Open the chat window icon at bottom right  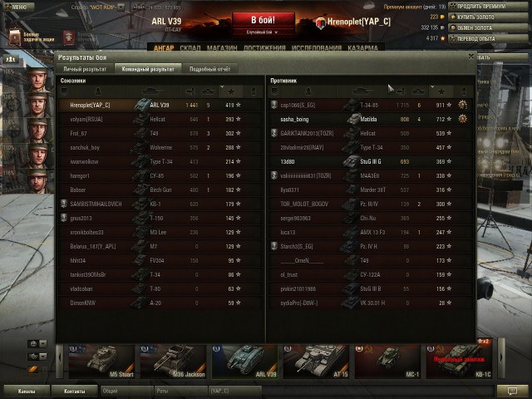click(512, 391)
